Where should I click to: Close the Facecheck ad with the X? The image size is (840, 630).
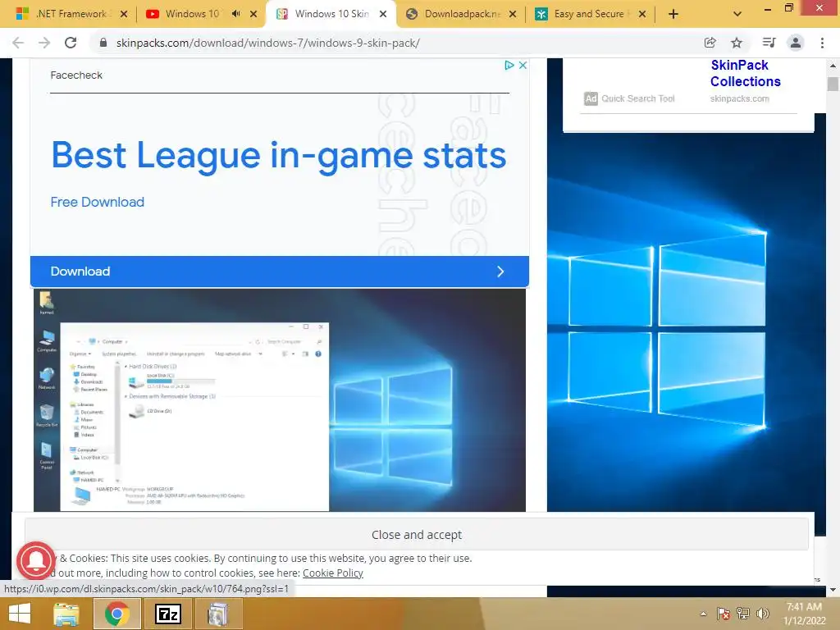point(523,65)
